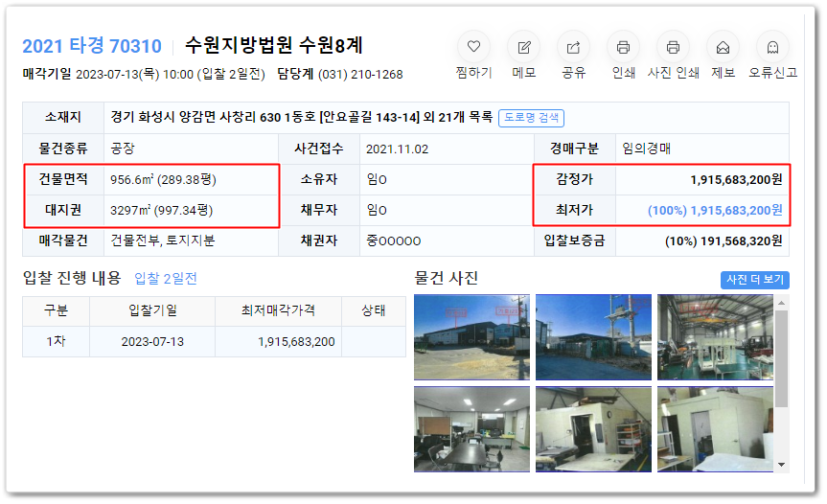827x504 pixels.
Task: Click the 도로명 검색 button
Action: [x=531, y=118]
